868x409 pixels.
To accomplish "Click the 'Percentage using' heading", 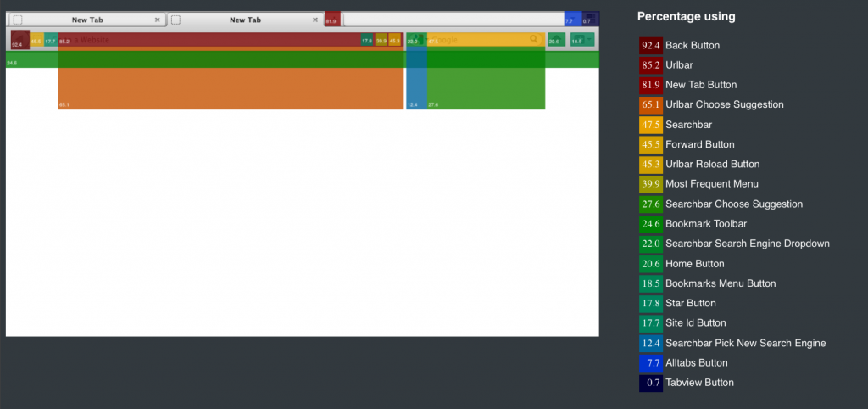I will pos(687,17).
